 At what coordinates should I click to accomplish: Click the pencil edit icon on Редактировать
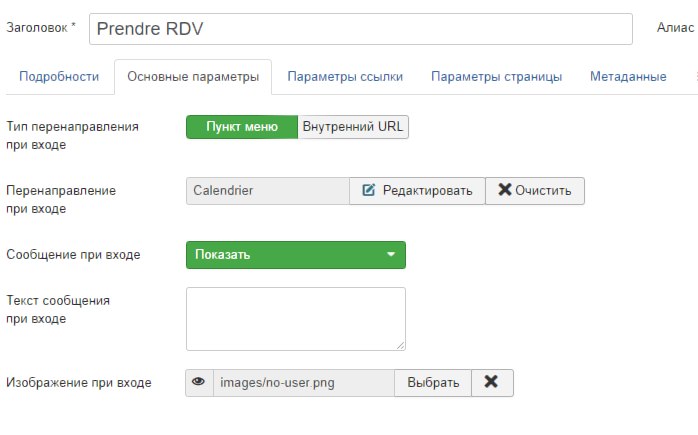tap(368, 190)
